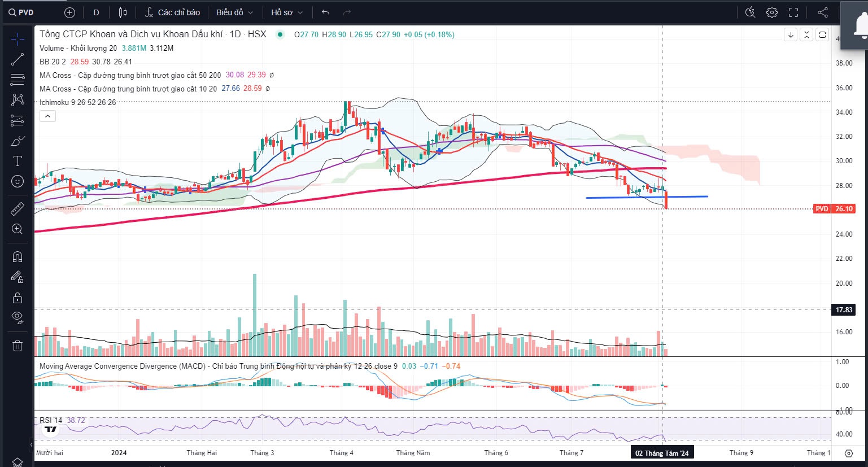Open the chart patterns tool
The width and height of the screenshot is (868, 467).
click(x=18, y=100)
